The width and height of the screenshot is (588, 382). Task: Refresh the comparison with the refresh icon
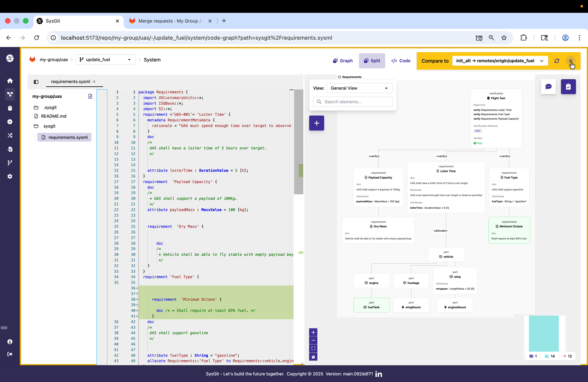557,60
